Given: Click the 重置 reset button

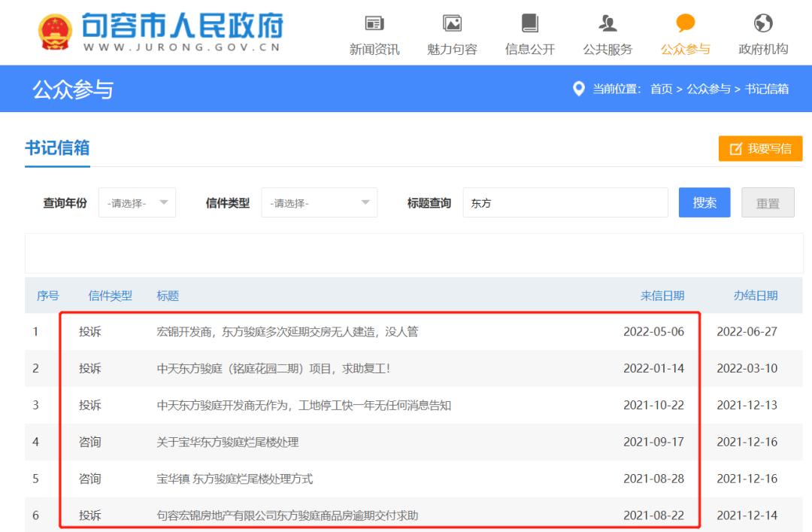Looking at the screenshot, I should coord(768,202).
